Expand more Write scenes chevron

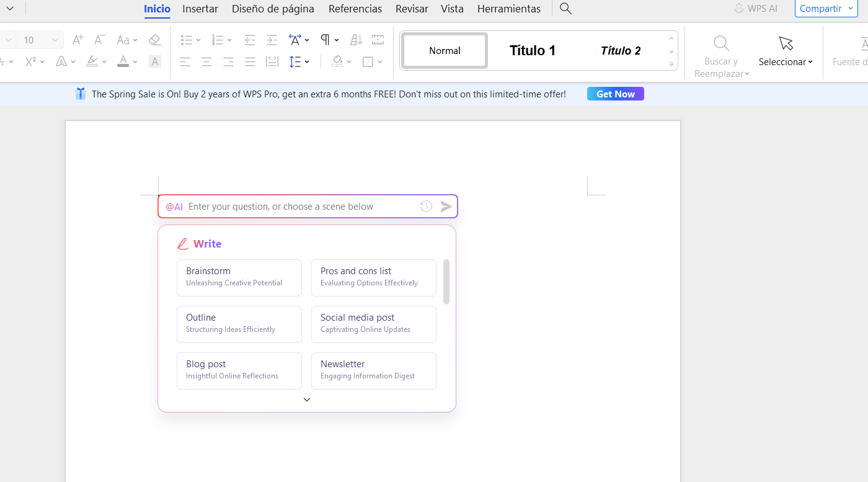click(x=307, y=399)
